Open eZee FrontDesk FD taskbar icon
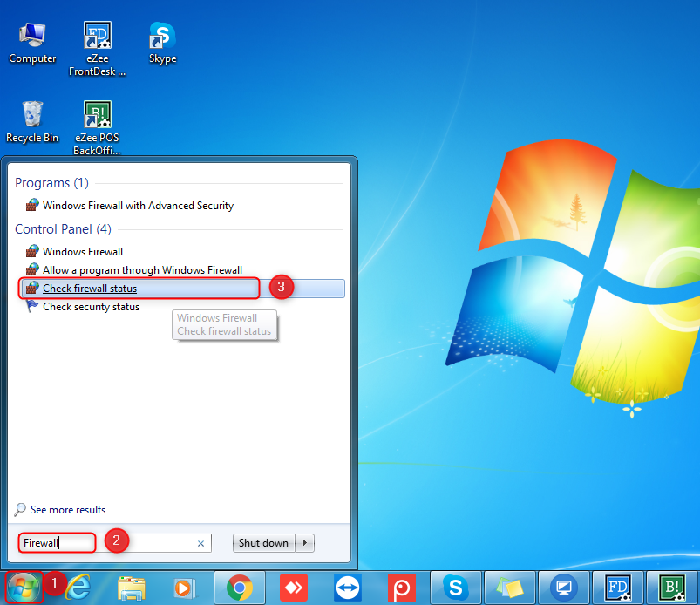 (618, 588)
